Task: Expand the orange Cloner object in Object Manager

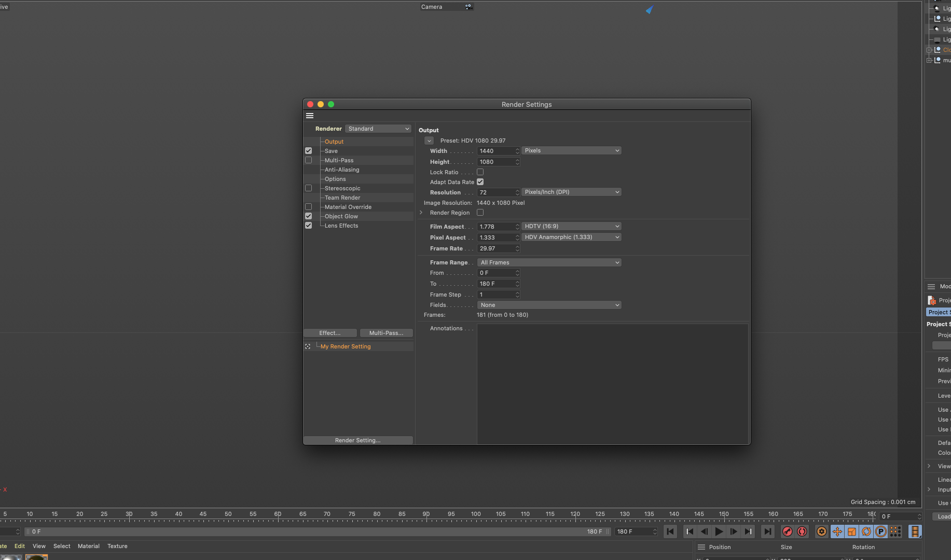Action: click(929, 49)
